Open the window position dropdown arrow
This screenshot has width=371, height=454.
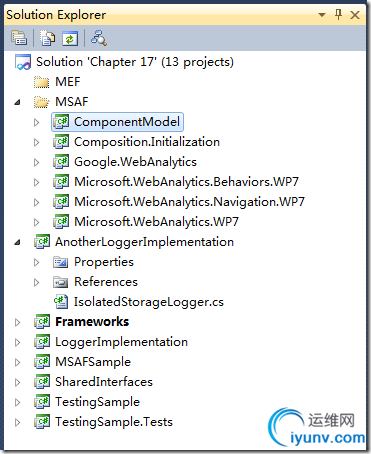click(x=322, y=15)
